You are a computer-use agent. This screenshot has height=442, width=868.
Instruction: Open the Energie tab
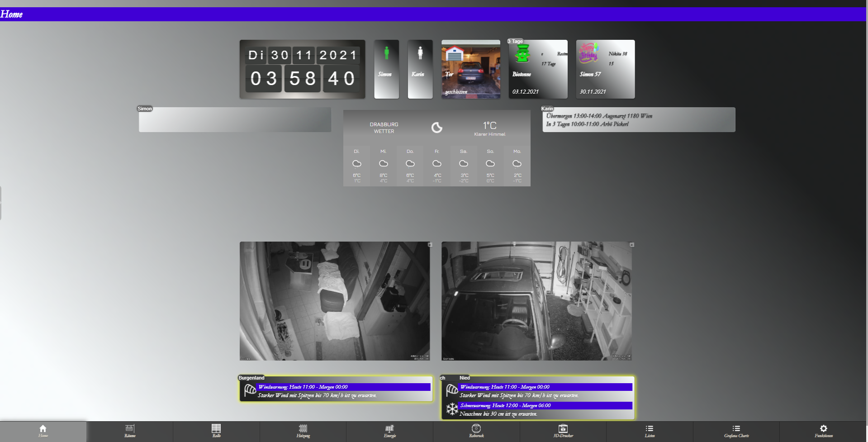point(389,432)
